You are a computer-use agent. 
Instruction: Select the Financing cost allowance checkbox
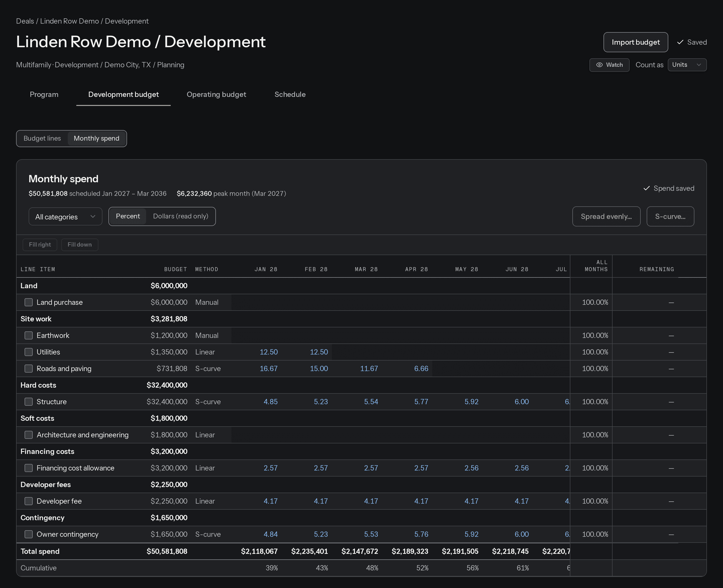(x=29, y=468)
